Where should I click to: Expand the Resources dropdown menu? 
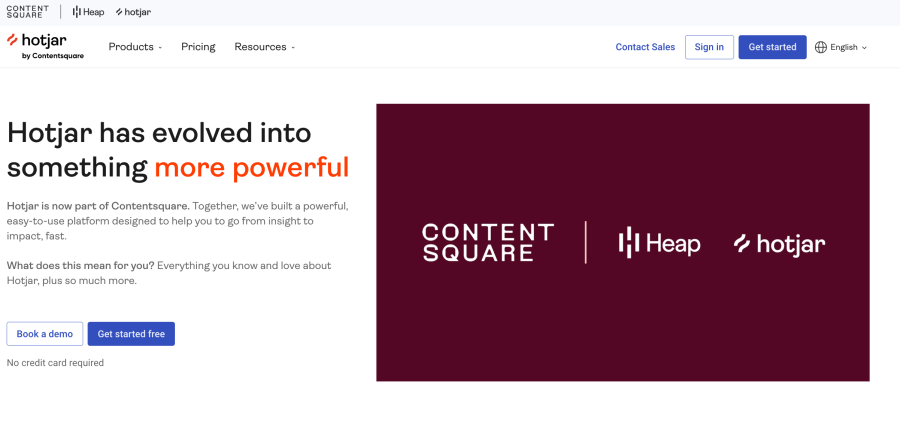pos(264,47)
